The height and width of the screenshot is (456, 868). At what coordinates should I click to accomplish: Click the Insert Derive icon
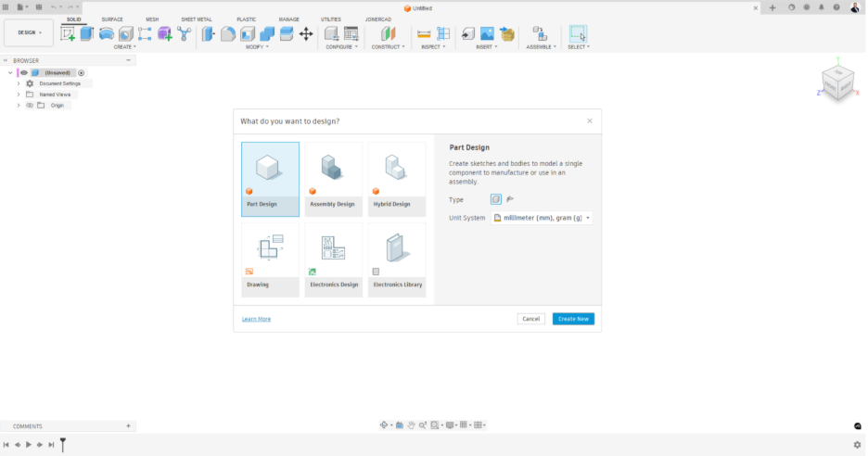click(467, 33)
